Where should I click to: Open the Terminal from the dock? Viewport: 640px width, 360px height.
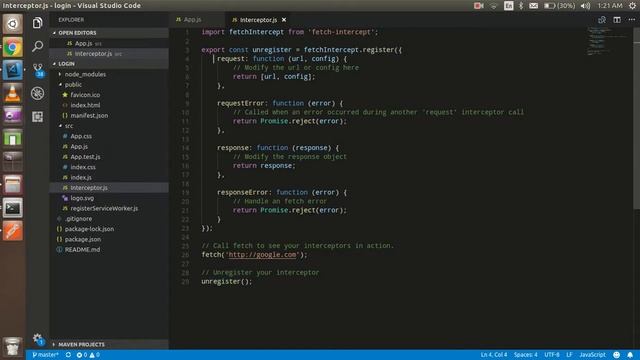(x=13, y=208)
